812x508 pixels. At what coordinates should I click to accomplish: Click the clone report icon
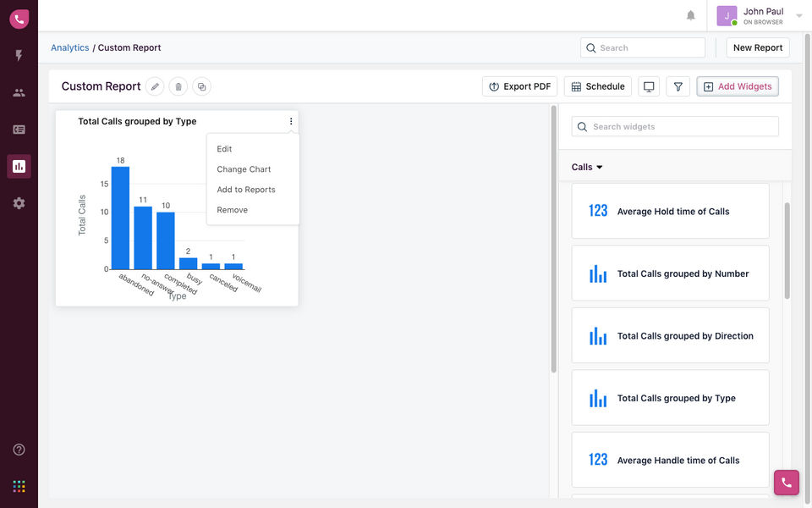(201, 86)
